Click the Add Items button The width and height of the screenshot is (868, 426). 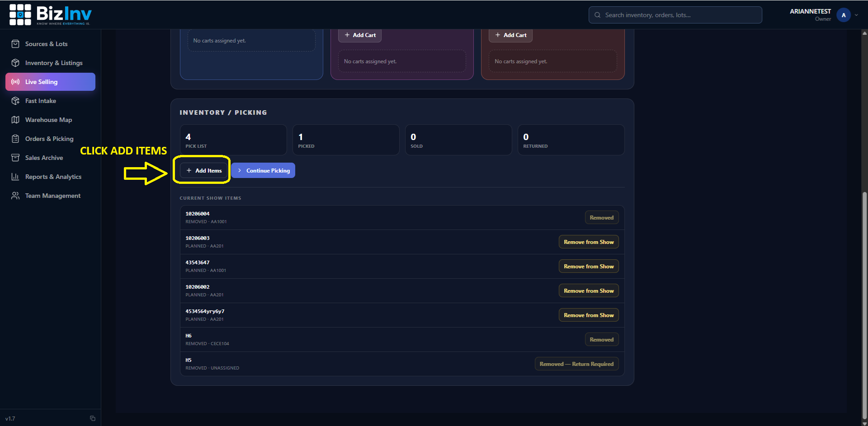pos(204,170)
